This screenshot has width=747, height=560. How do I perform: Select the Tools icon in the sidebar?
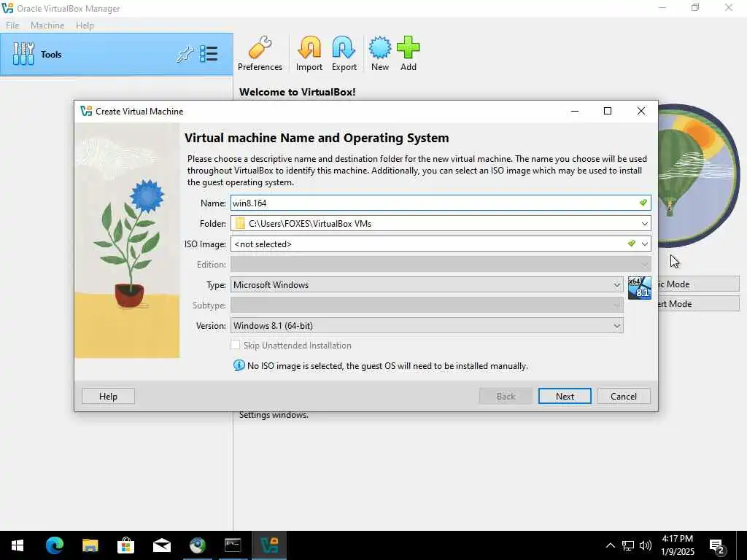coord(23,54)
